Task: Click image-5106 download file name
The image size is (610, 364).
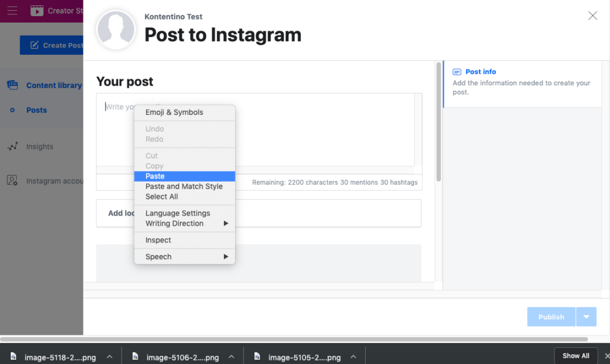Action: click(x=182, y=357)
